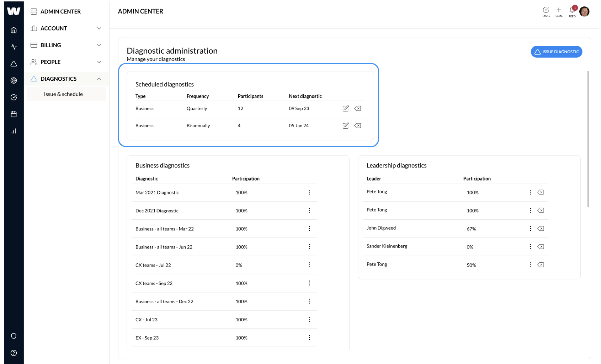Screen dimensions: 601x364
Task: Edit the Bi-annually scheduled diagnostic
Action: pyautogui.click(x=346, y=125)
